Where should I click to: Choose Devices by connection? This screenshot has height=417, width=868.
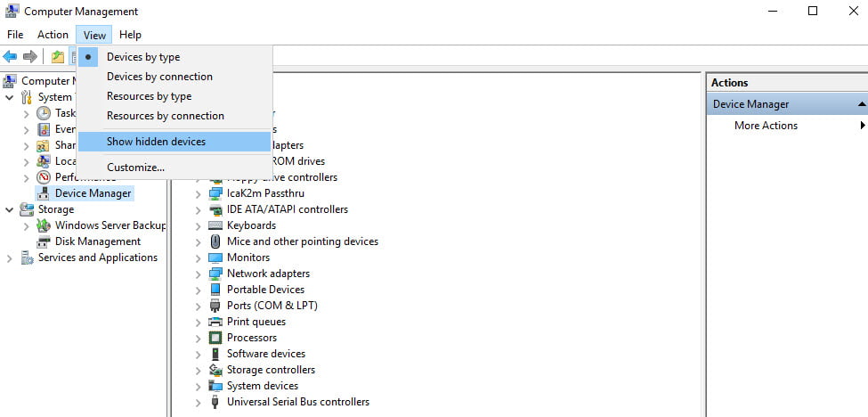(174, 77)
